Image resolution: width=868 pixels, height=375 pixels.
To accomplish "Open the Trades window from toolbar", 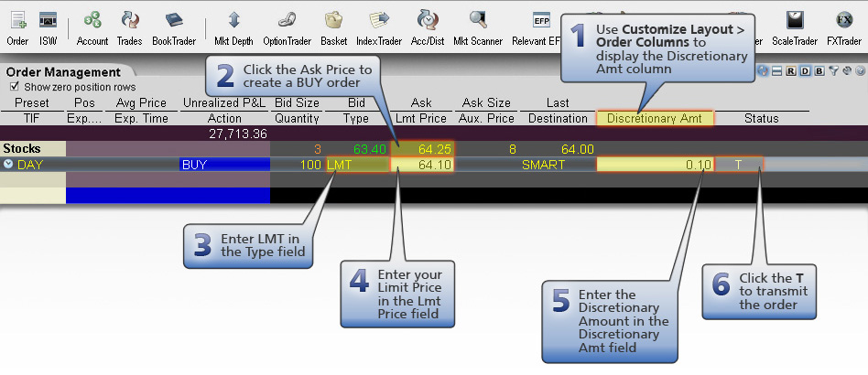I will point(129,26).
